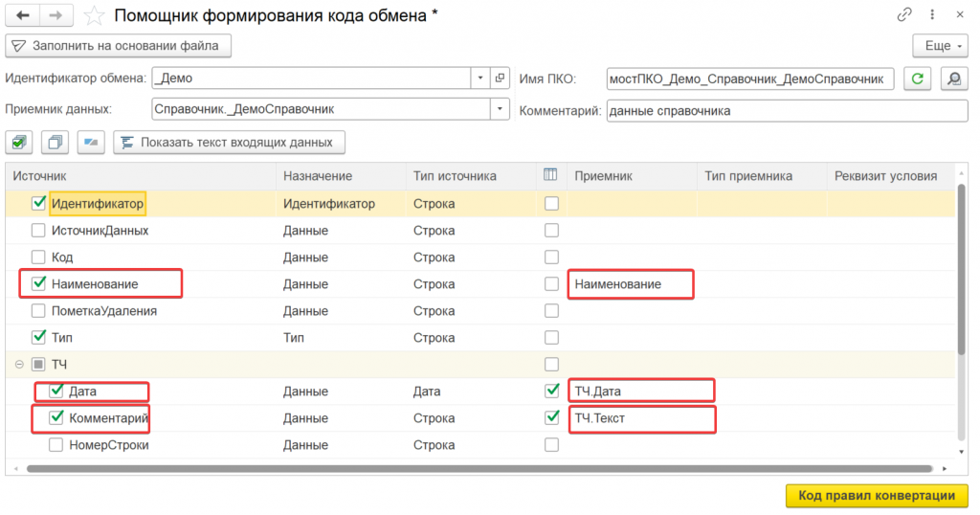Screen dimensions: 980x515
Task: Click the get link chain icon
Action: [x=904, y=15]
